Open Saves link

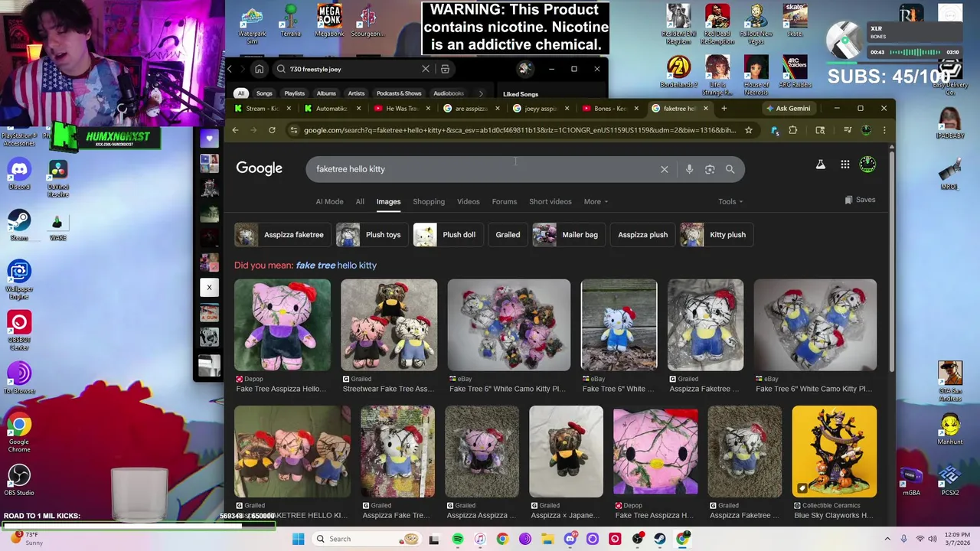860,200
